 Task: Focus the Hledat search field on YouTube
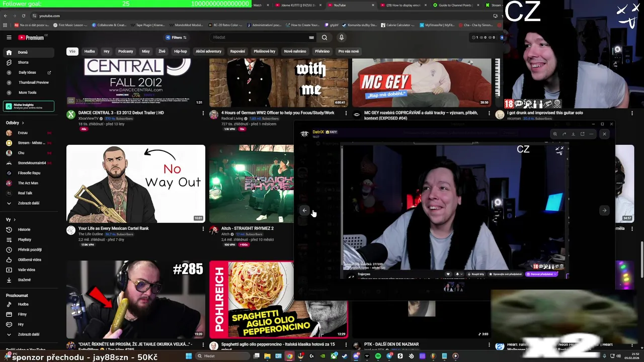pyautogui.click(x=259, y=37)
